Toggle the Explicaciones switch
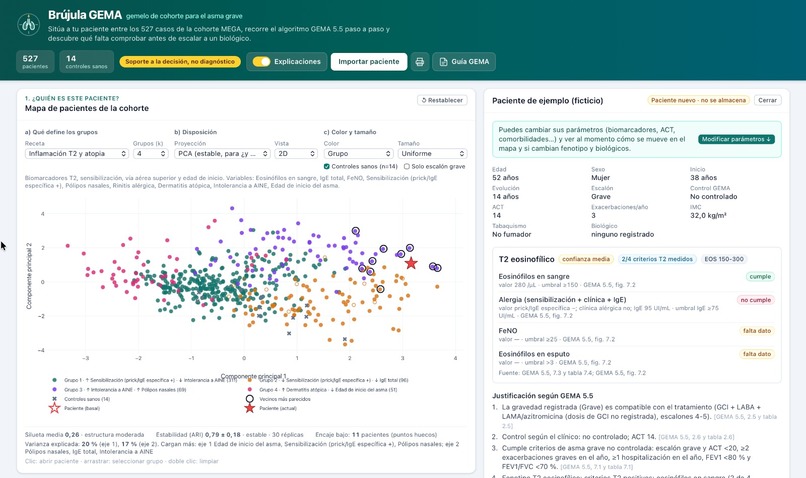Viewport: 806px width, 478px height. point(261,62)
